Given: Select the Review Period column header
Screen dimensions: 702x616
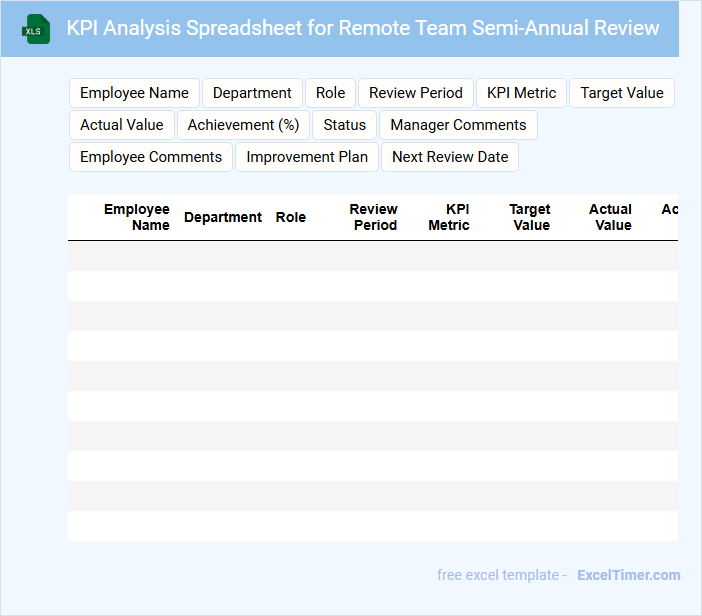Looking at the screenshot, I should 374,217.
